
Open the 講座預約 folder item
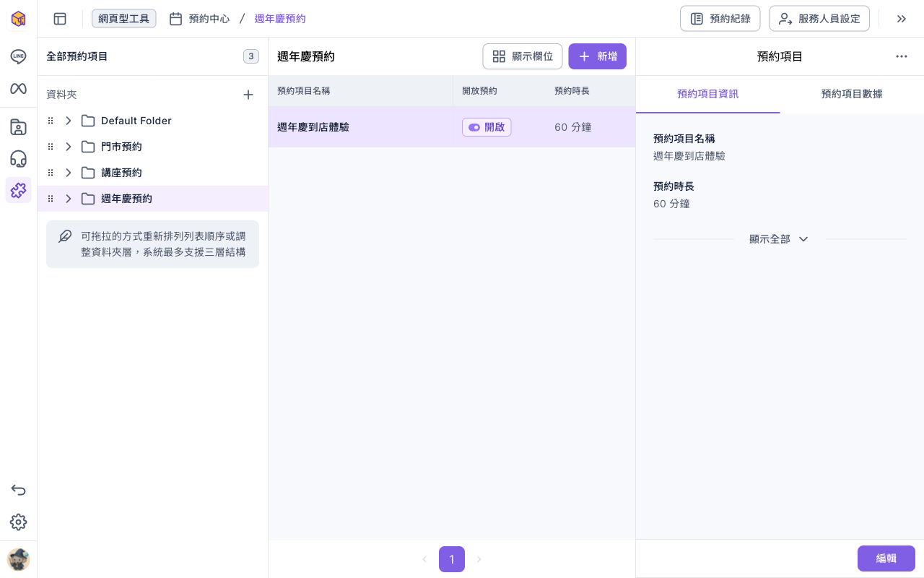152,173
